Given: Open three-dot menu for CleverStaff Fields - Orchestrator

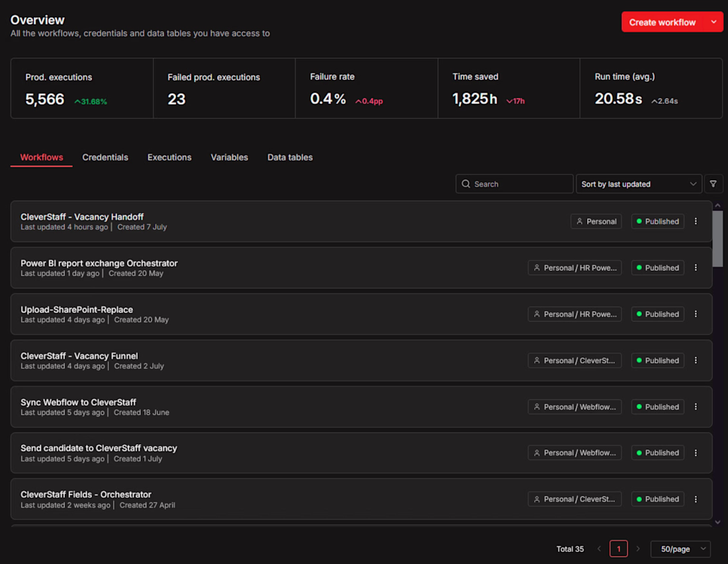Looking at the screenshot, I should point(696,499).
